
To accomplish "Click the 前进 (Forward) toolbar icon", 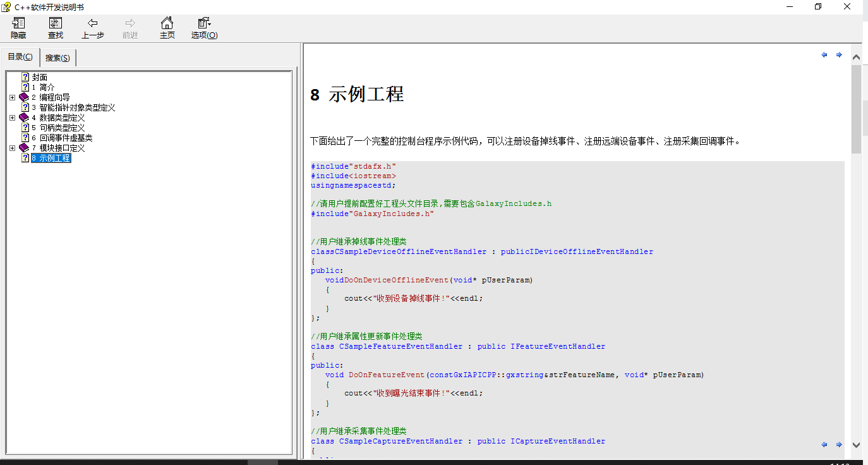I will 130,28.
